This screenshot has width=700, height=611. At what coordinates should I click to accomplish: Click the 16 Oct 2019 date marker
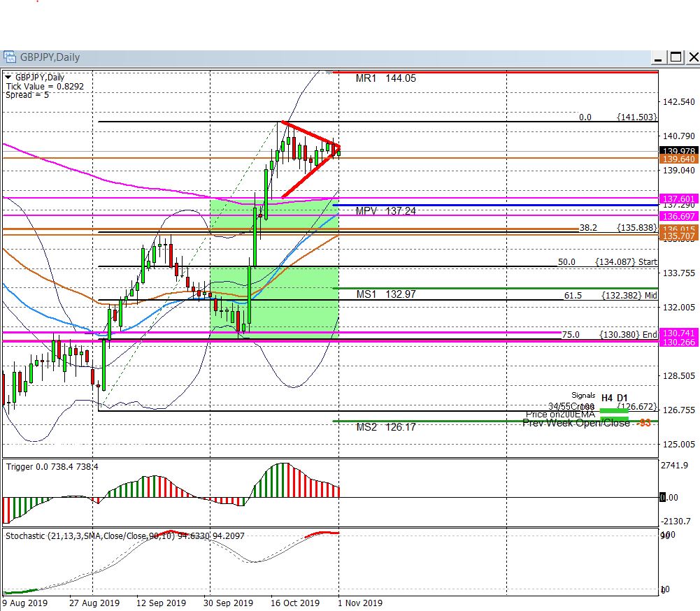294,603
